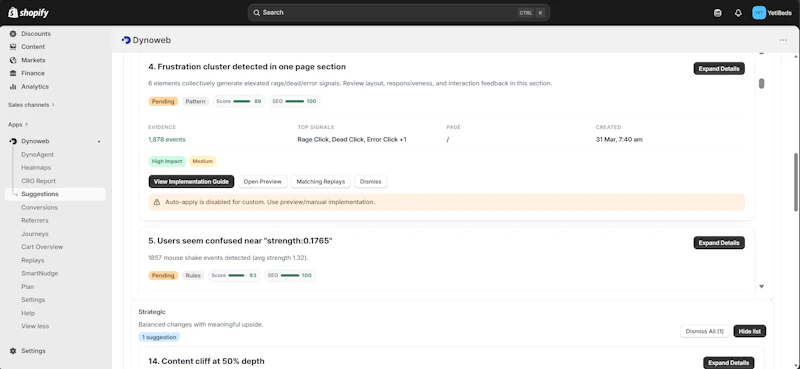This screenshot has height=369, width=800.
Task: Click the Rules tag on suggestion 5
Action: 192,276
